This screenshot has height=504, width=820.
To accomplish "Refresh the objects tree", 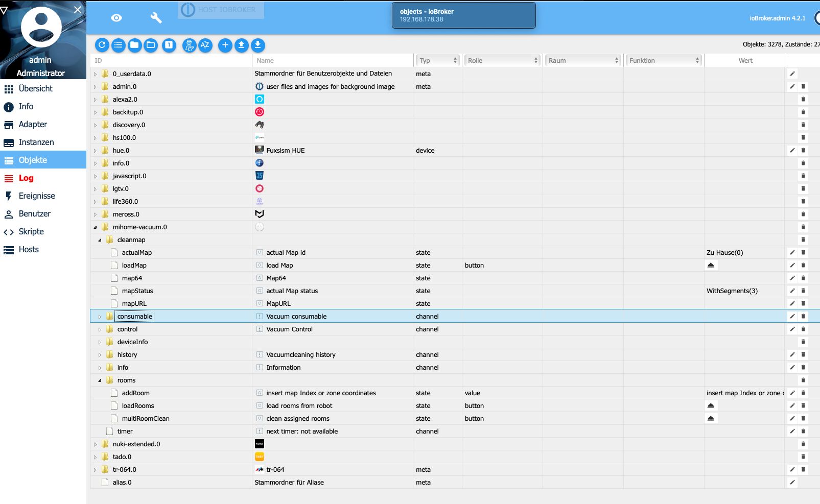I will coord(102,45).
